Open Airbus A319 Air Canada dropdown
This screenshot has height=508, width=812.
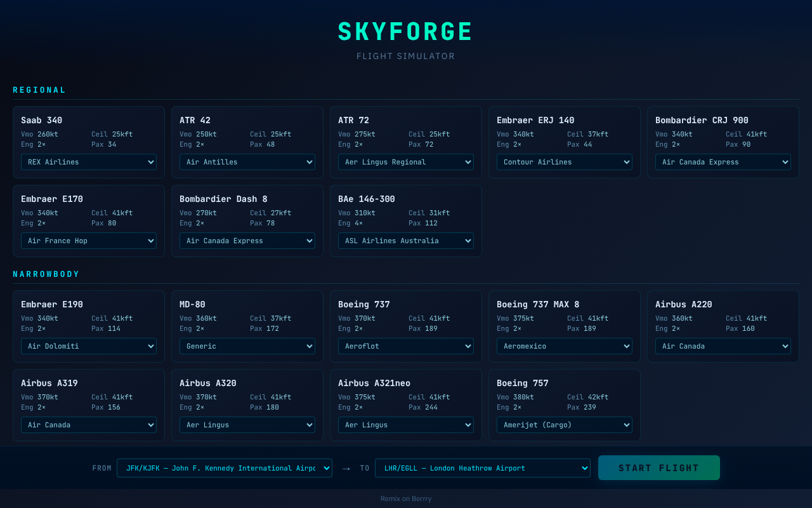tap(89, 425)
